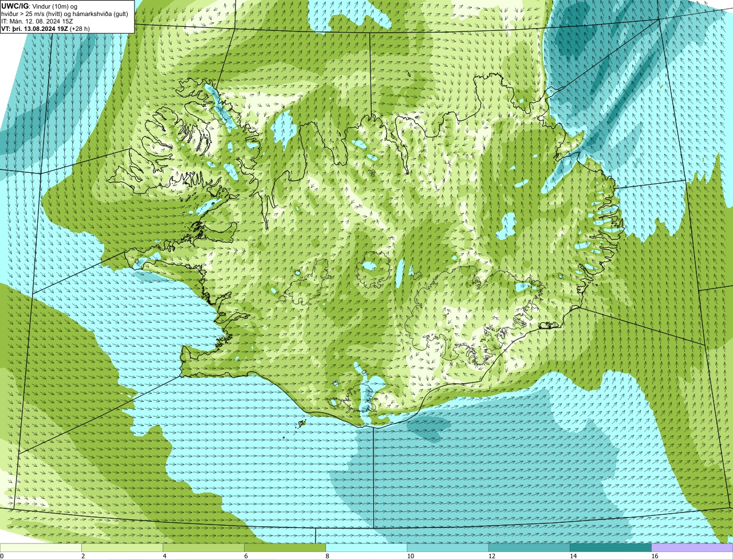Click the title line "UWC/IG: Vindur (10m) og"
This screenshot has width=733, height=560.
(38, 6)
